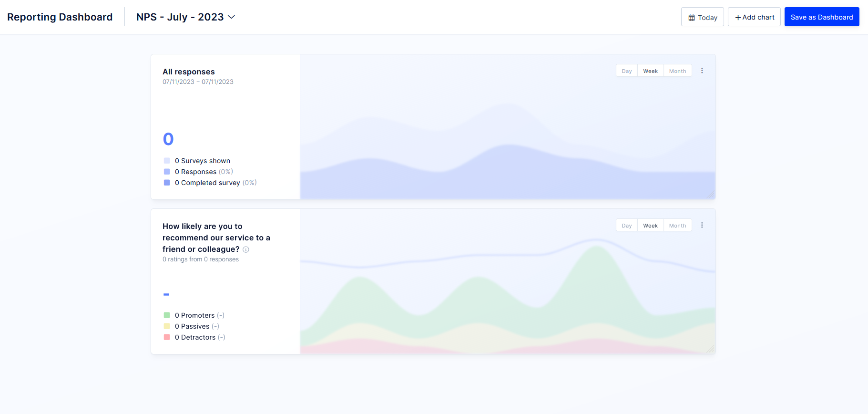
Task: Show NPS question chart by Month
Action: pos(677,226)
